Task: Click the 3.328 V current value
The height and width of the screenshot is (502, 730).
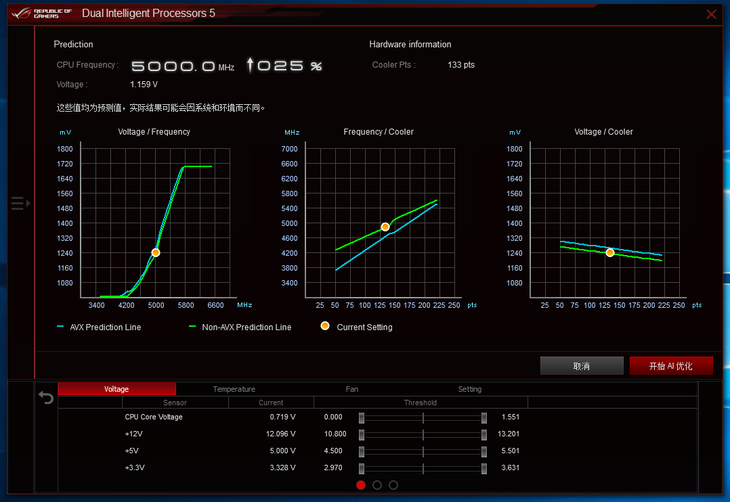Action: coord(282,468)
